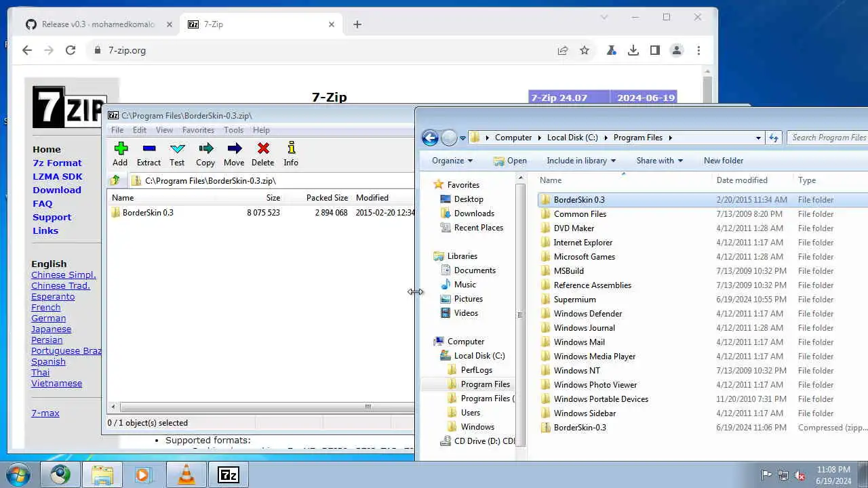Image resolution: width=868 pixels, height=488 pixels.
Task: Open Chrome downloads icon
Action: coord(633,50)
